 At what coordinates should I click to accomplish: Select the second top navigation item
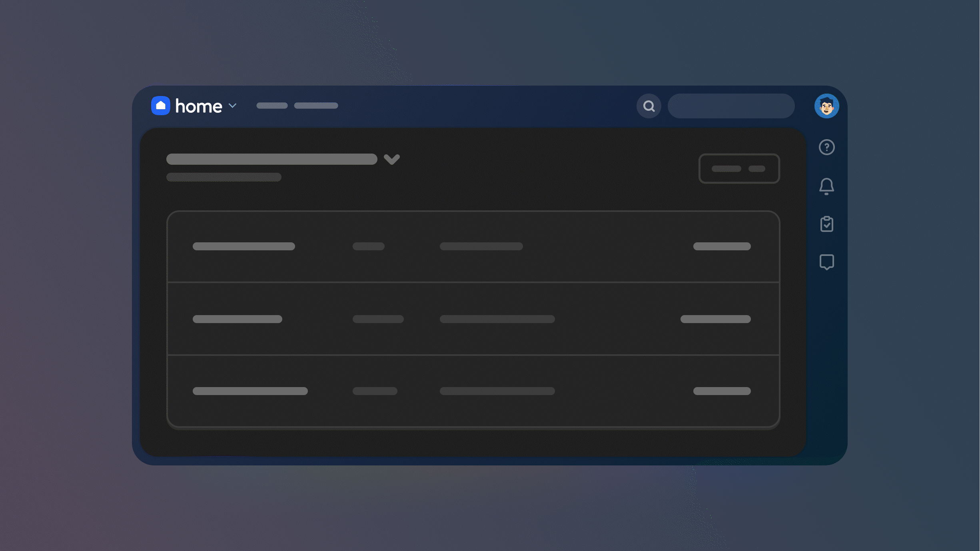point(316,106)
